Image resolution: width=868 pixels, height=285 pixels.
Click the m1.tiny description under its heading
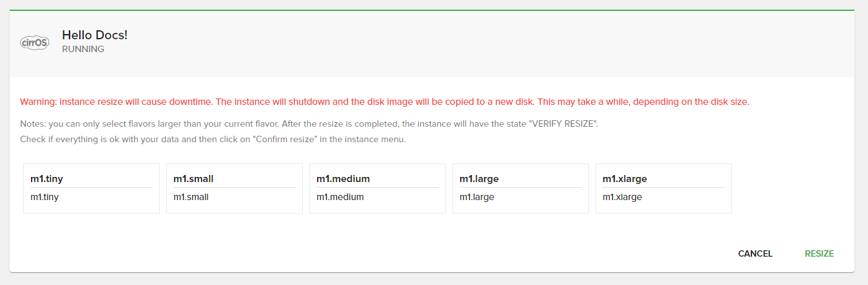(x=45, y=197)
